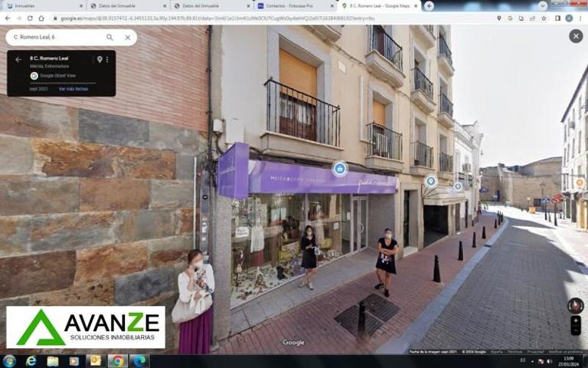Open the browser home page icon
Image resolution: width=588 pixels, height=368 pixels.
click(41, 18)
